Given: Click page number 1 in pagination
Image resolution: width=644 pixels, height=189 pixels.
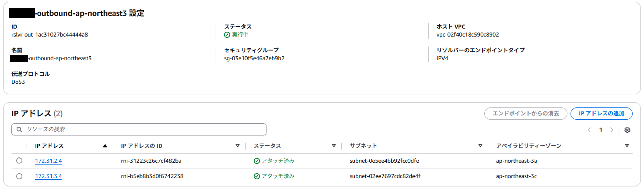Looking at the screenshot, I should [601, 130].
